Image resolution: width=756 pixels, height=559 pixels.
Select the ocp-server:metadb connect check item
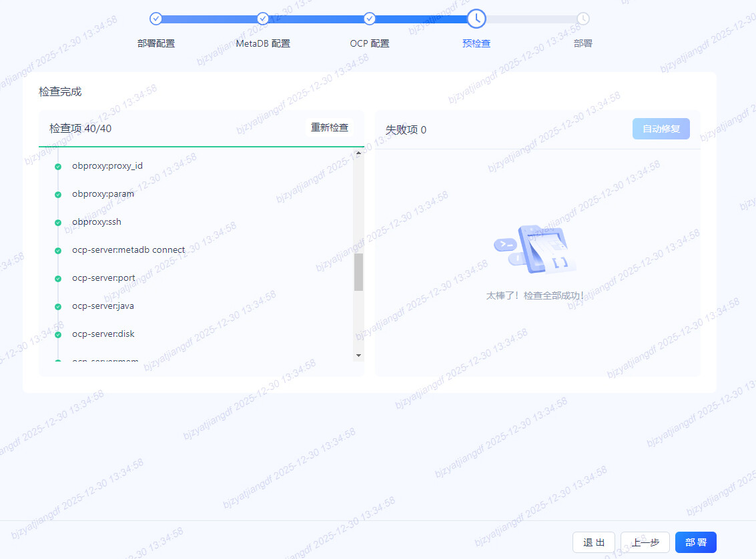[128, 250]
